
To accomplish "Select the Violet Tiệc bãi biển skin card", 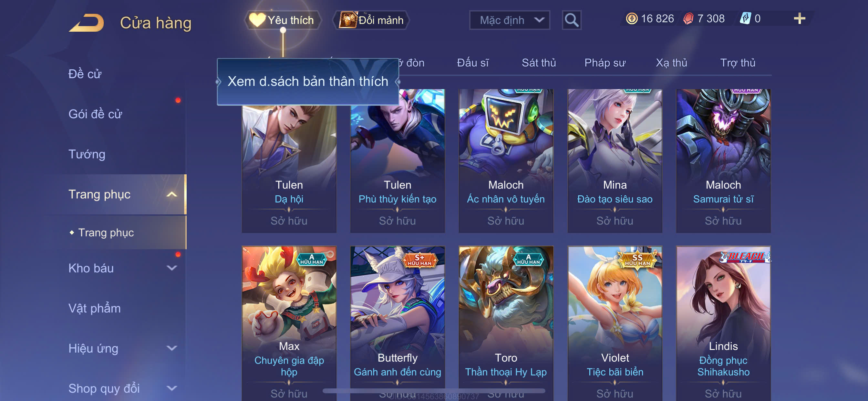I will tap(615, 324).
